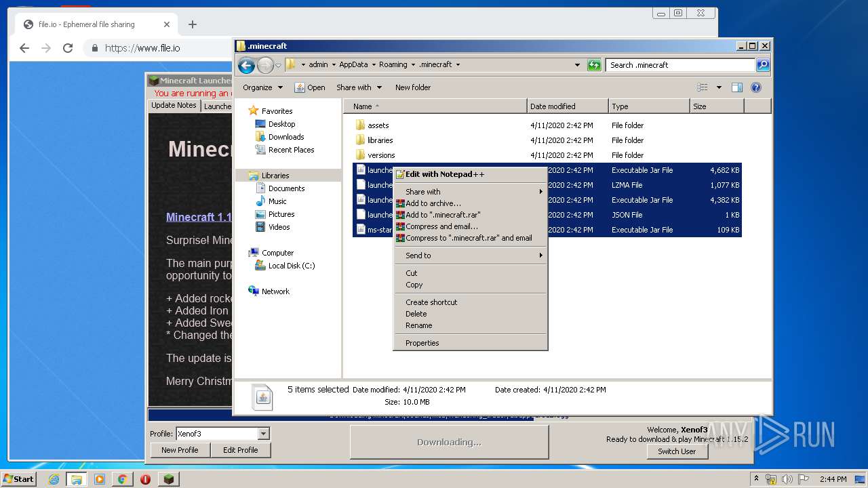Click the Explorer Back navigation arrow
The image size is (868, 488).
(x=247, y=65)
